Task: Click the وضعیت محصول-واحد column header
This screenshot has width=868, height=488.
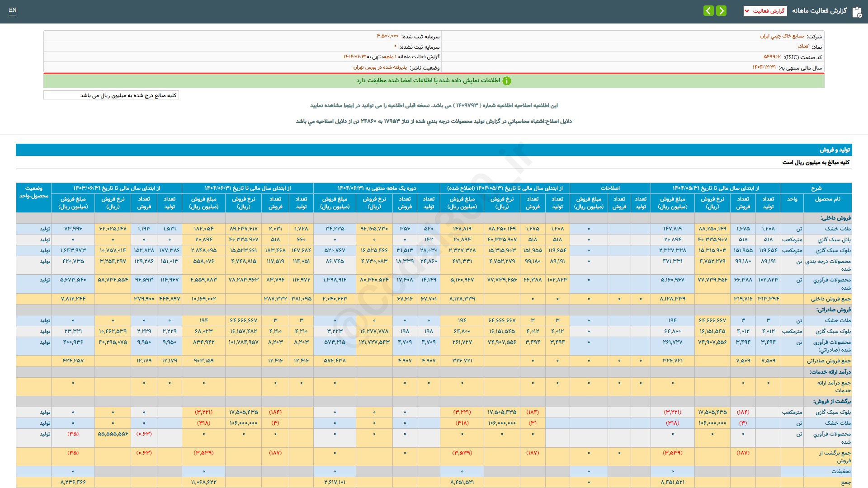Action: click(x=34, y=192)
